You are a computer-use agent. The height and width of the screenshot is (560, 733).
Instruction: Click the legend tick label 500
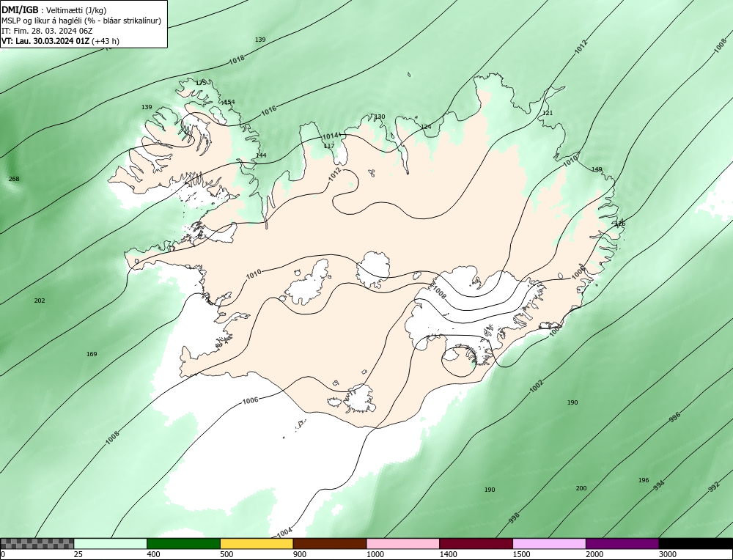(x=226, y=555)
